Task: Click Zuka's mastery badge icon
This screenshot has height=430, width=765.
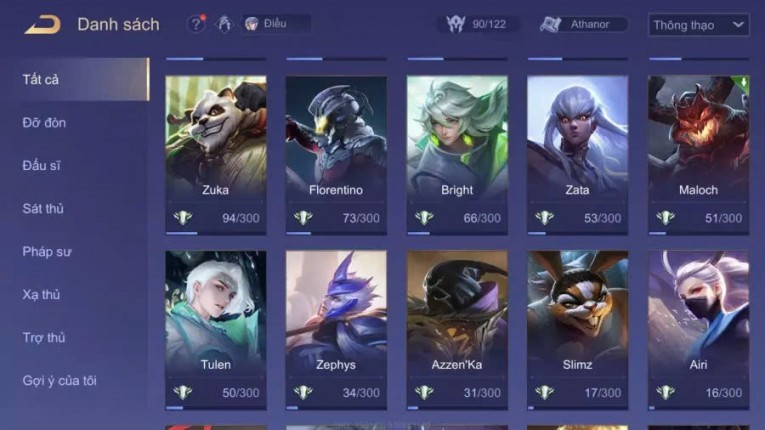Action: click(183, 218)
